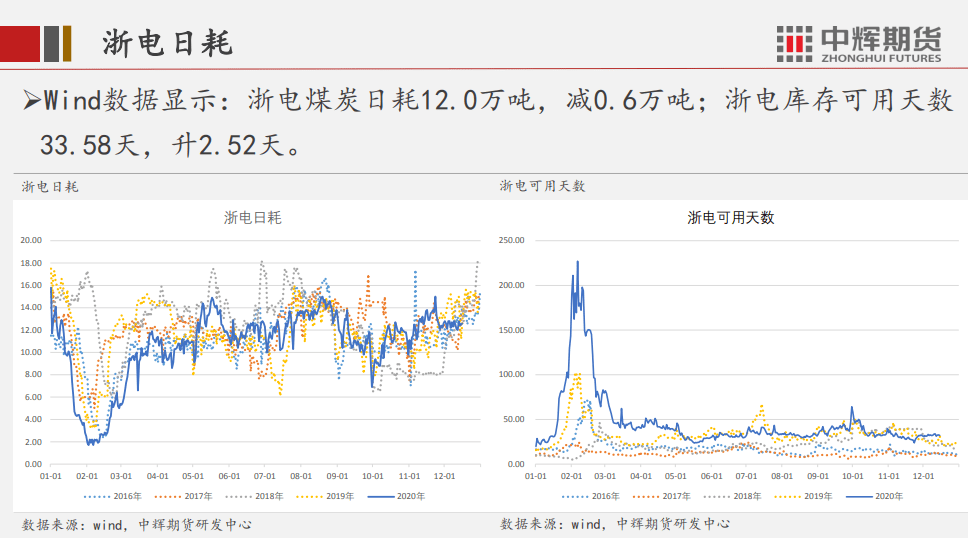Screen dimensions: 968x538
Task: Click the 2016年 legend marker in 浙电日耗 chart
Action: 96,495
